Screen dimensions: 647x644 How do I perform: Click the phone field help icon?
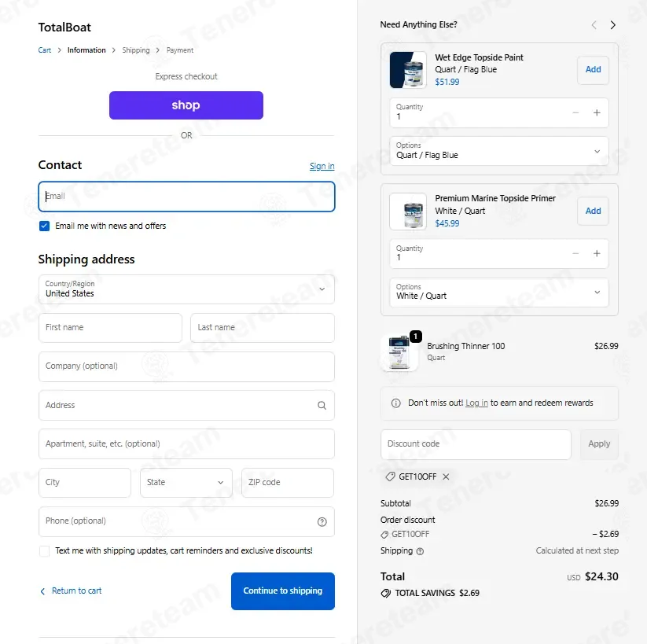(x=322, y=522)
